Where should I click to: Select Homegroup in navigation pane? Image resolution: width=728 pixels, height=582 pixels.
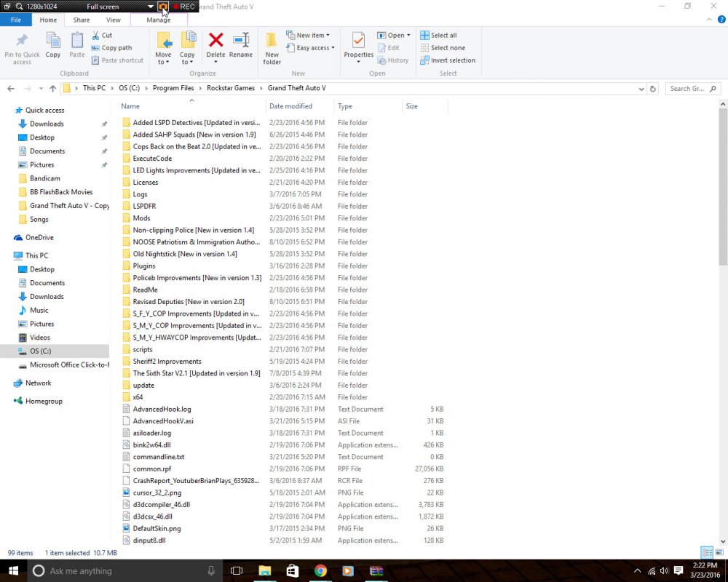tap(44, 402)
